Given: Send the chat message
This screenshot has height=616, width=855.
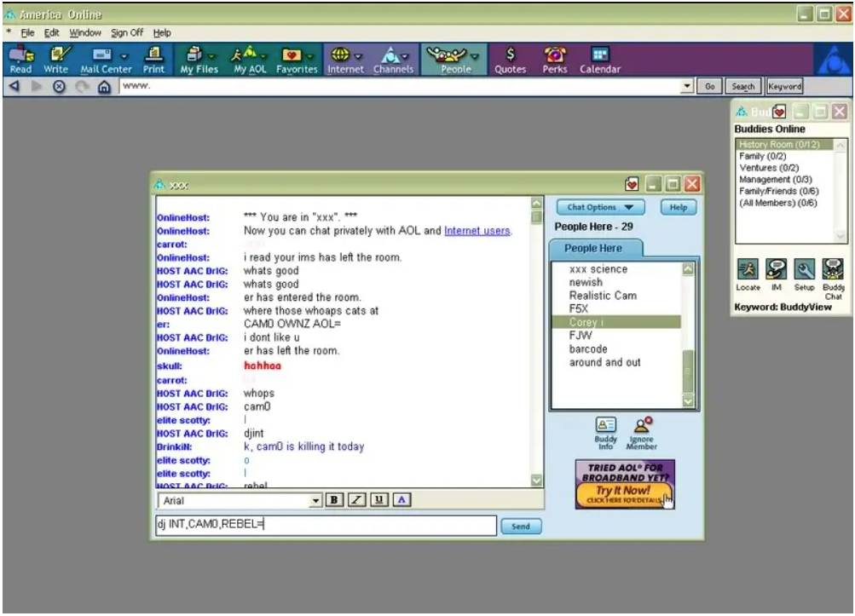Looking at the screenshot, I should click(x=521, y=526).
